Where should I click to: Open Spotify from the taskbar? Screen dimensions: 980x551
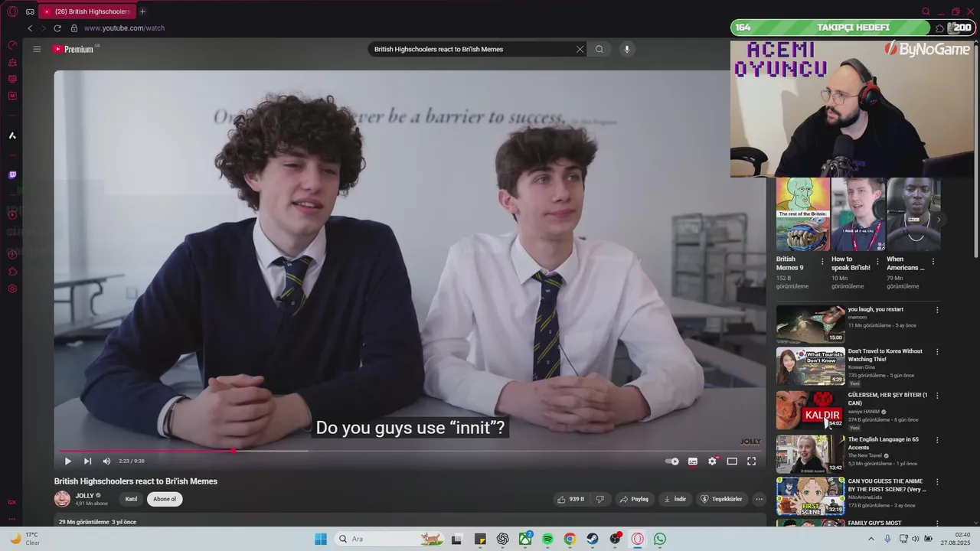[548, 539]
